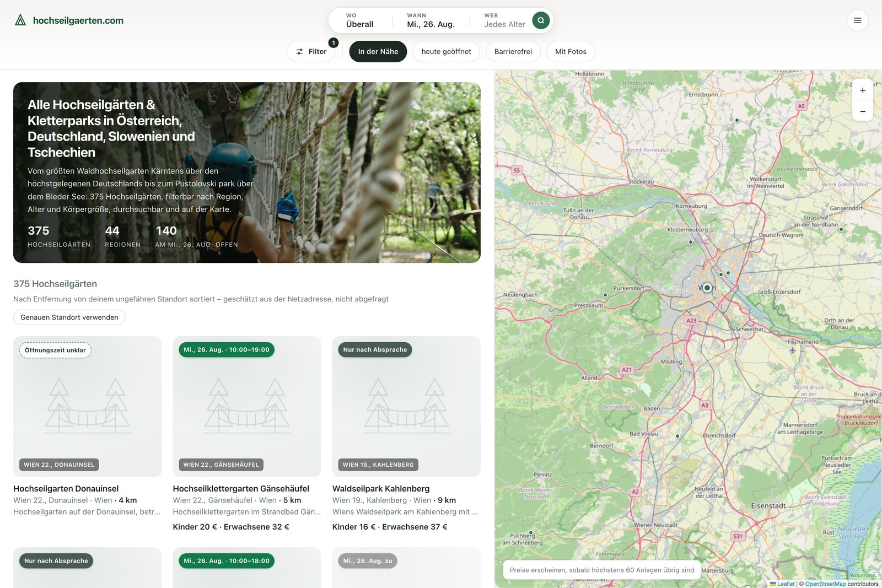Open Hochseilklettergarten Gänsehäufel listing title
The height and width of the screenshot is (588, 882).
coord(241,489)
